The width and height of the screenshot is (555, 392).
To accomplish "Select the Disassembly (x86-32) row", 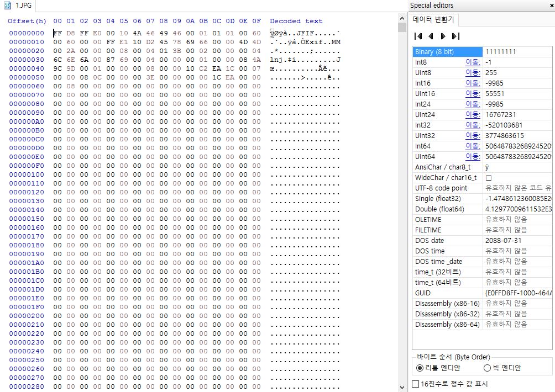I will point(482,314).
